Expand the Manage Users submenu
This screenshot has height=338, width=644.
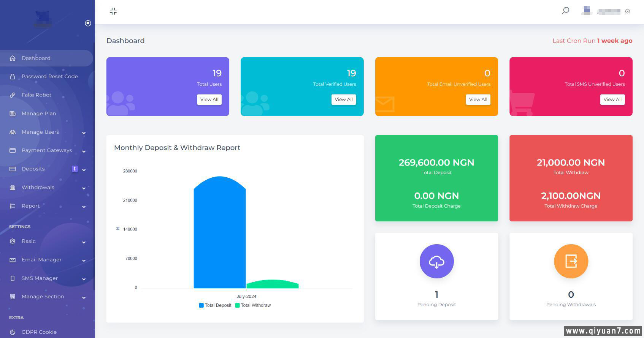(84, 133)
